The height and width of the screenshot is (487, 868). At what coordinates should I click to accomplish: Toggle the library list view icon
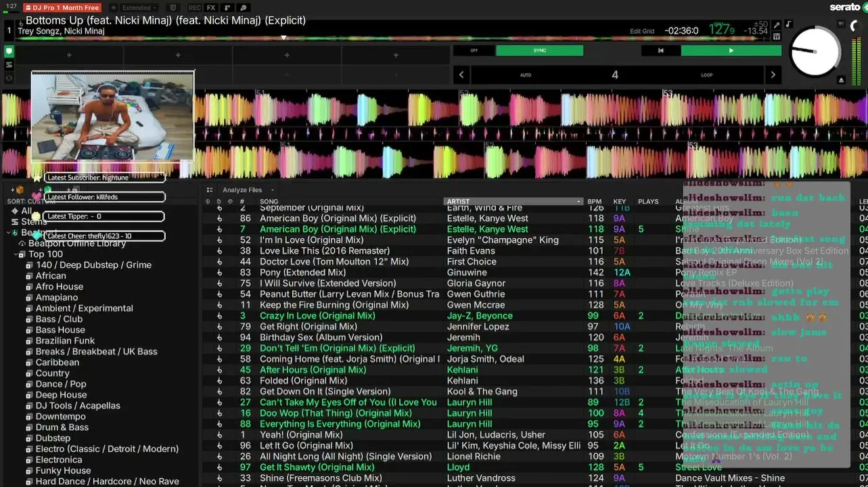pos(210,190)
